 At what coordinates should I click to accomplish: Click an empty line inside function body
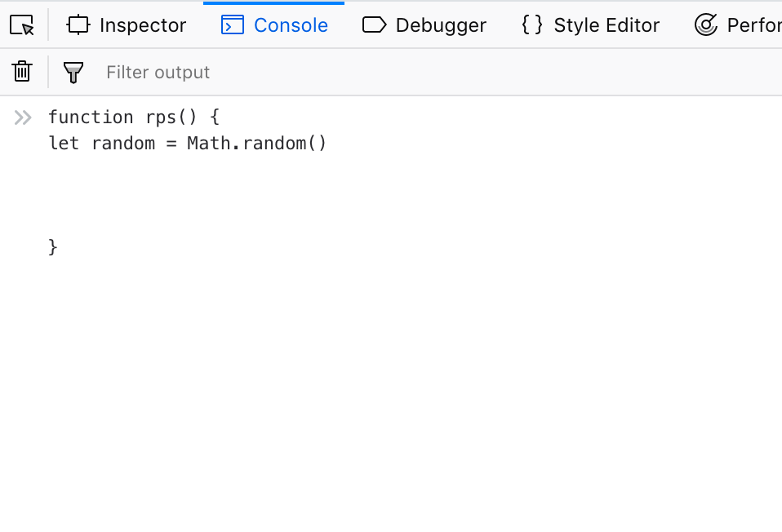[x=199, y=196]
